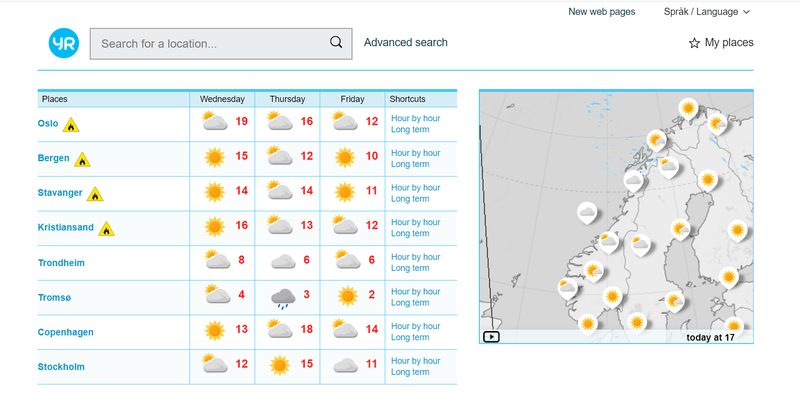The width and height of the screenshot is (800, 409).
Task: Click Kristiansand's fire danger warning icon
Action: (106, 229)
